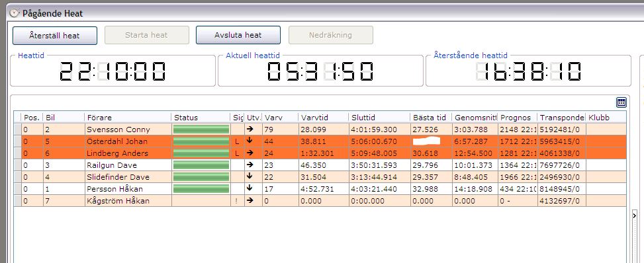The image size is (644, 263).
Task: Click Persson Håkan's green status bar
Action: tap(201, 189)
